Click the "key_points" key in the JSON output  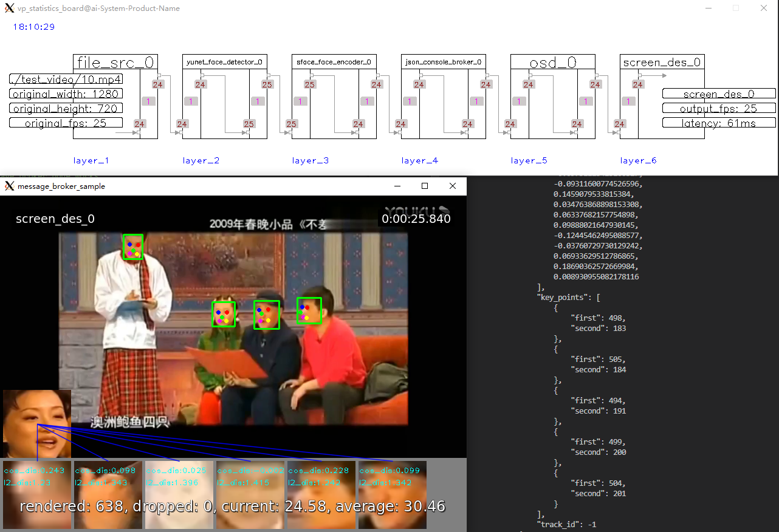564,297
